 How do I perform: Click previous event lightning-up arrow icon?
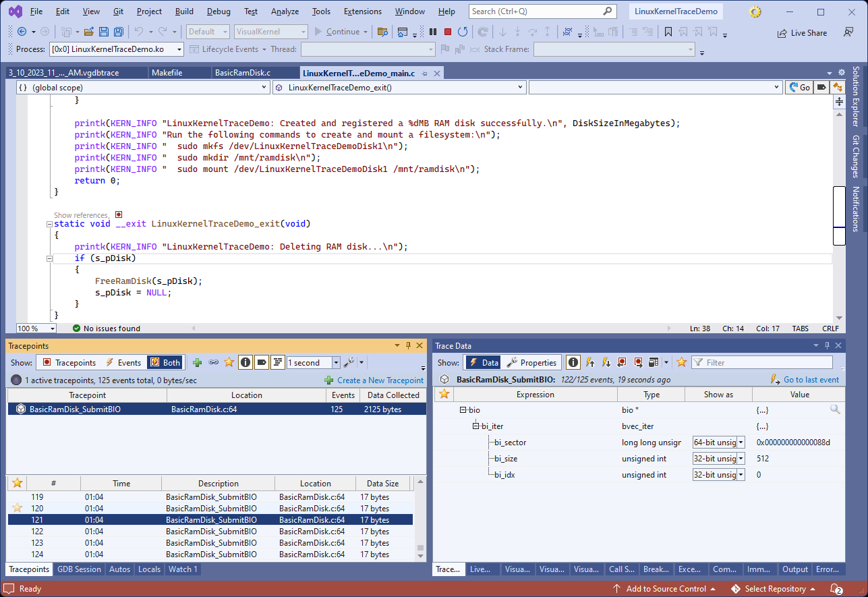(x=590, y=362)
